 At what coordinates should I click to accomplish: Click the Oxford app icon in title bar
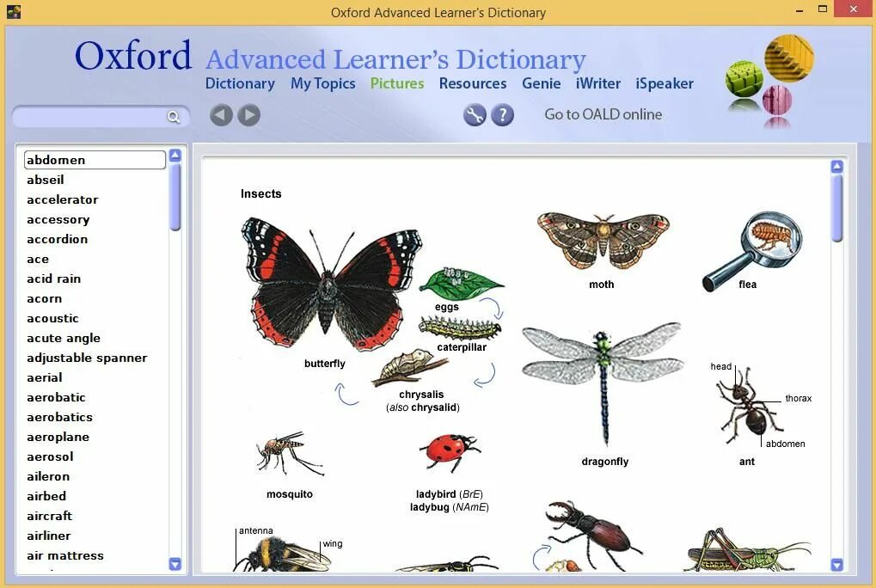[x=14, y=11]
